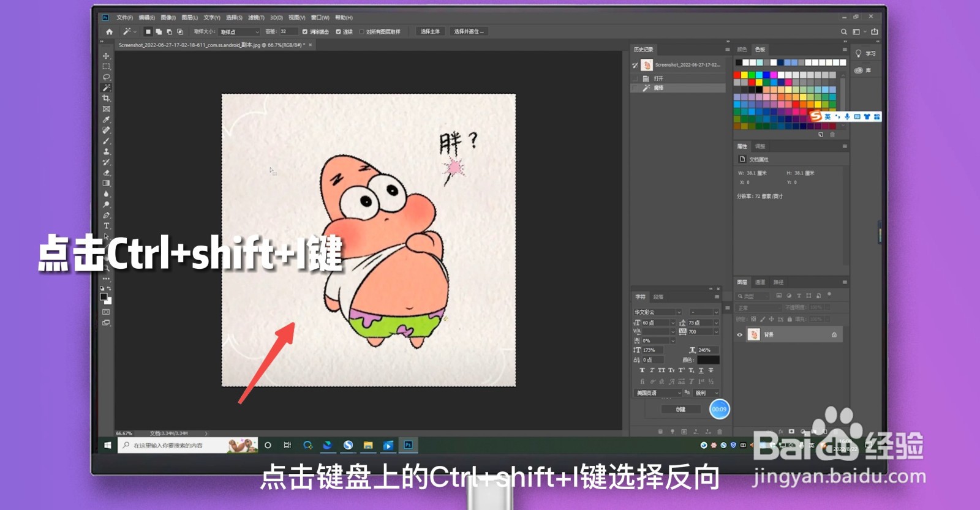
Task: Switch to the 颜色 tab
Action: [x=742, y=50]
